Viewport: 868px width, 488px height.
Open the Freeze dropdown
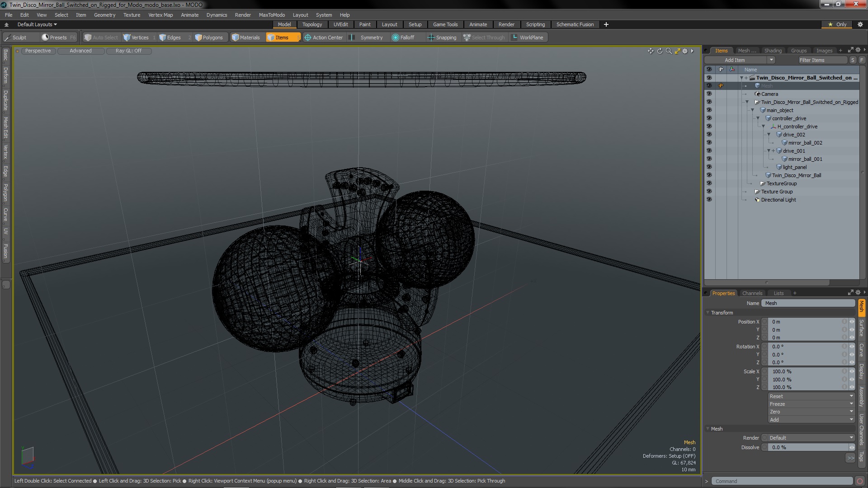(x=811, y=404)
